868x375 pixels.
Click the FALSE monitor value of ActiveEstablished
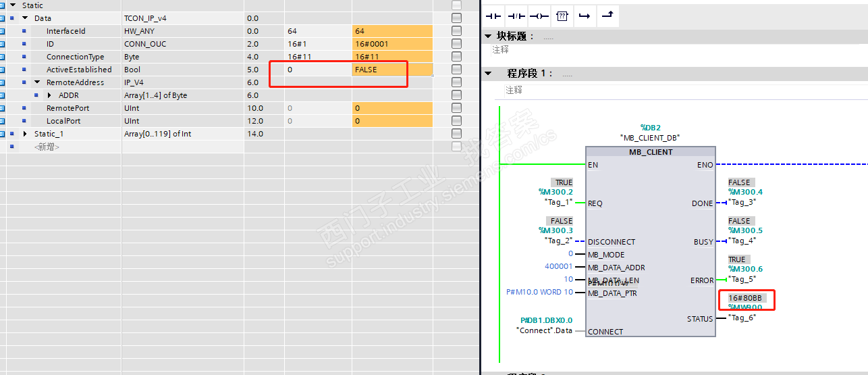point(392,70)
